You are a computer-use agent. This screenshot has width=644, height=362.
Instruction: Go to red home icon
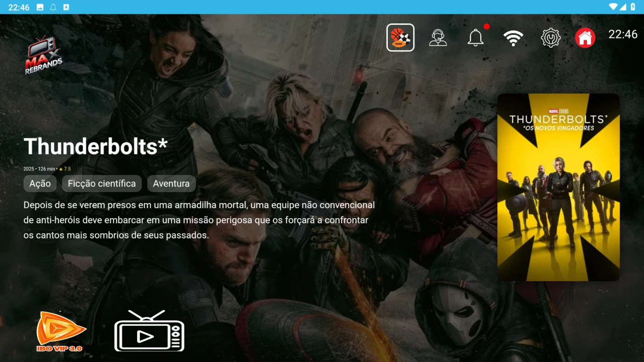tap(585, 38)
